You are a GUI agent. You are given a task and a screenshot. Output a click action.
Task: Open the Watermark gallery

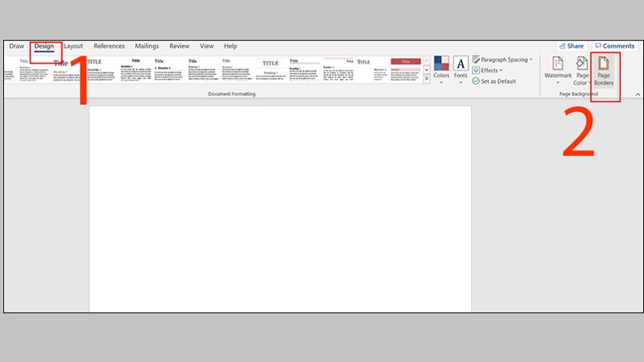pos(558,71)
